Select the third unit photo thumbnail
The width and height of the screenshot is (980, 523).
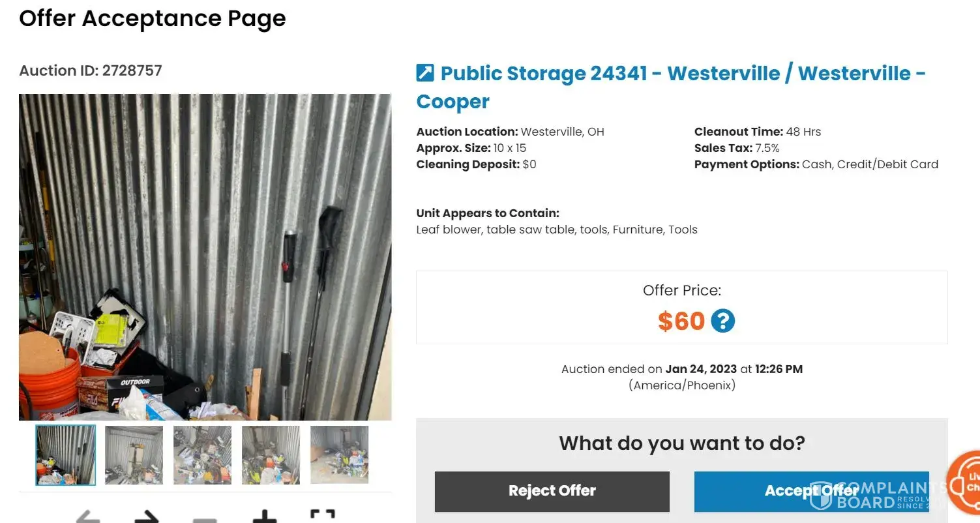click(x=202, y=455)
